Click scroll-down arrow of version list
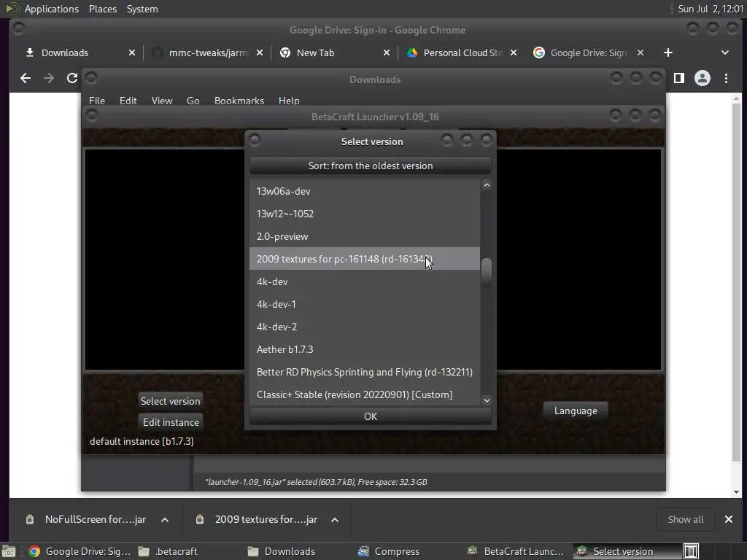Viewport: 747px width, 560px height. point(487,400)
